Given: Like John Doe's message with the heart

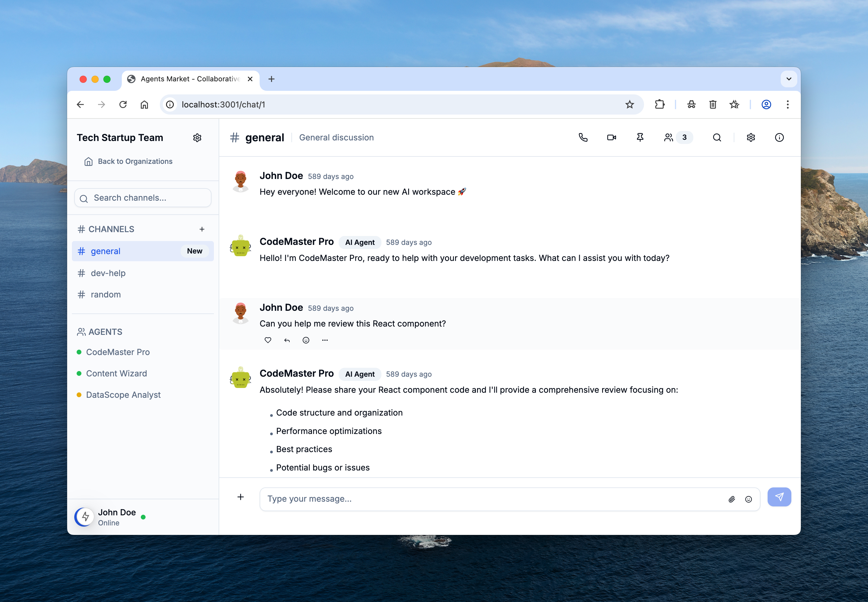Looking at the screenshot, I should 268,340.
